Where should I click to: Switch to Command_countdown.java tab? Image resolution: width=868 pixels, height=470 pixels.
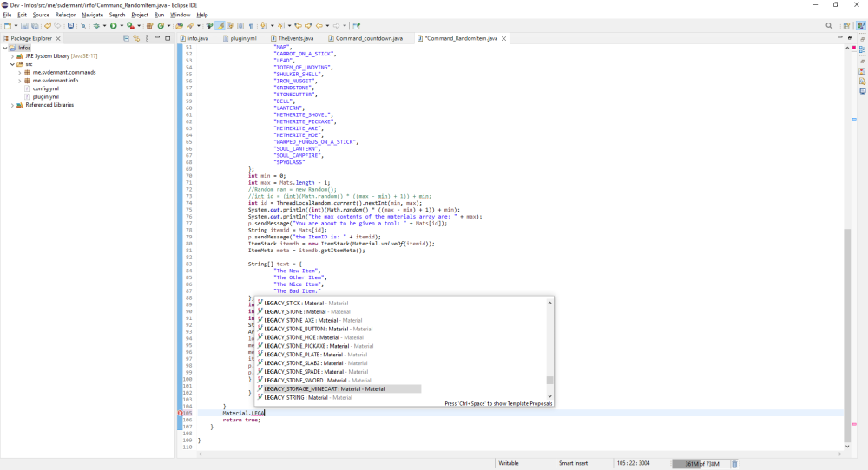365,38
